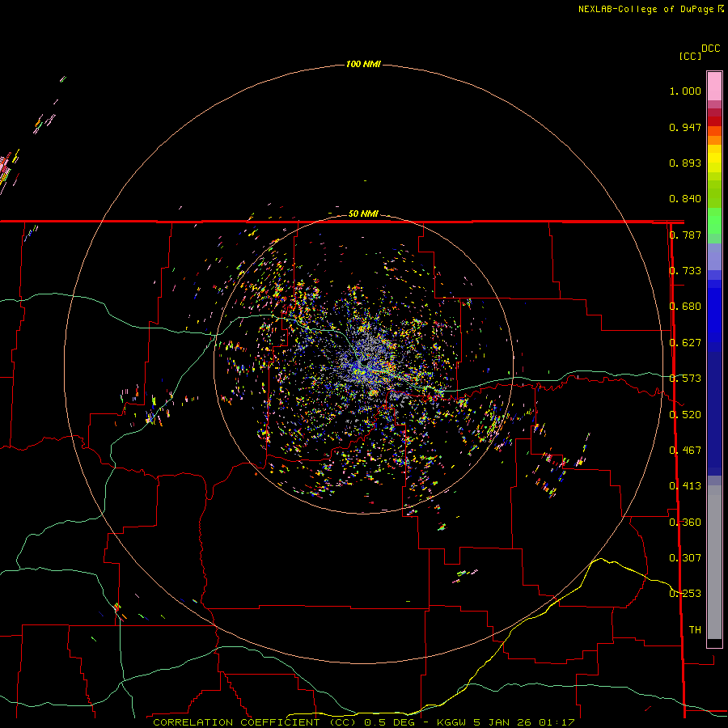
Task: Click the 0.307 legend value
Action: (x=685, y=558)
